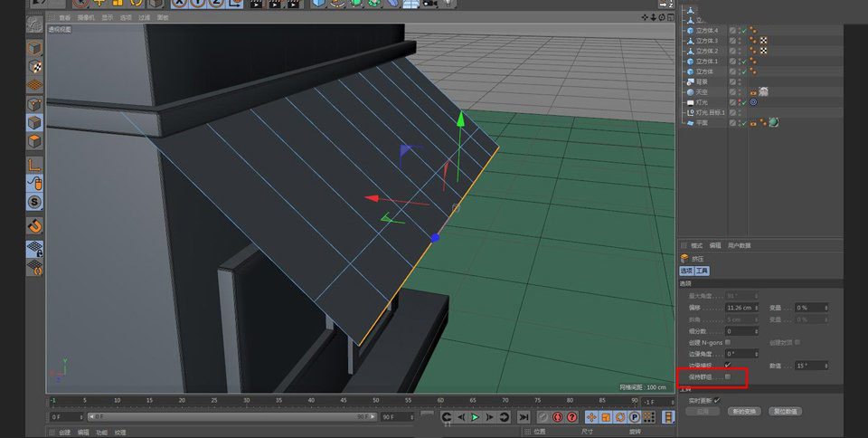Viewport: 868px width, 438px height.
Task: Click frame 50 on the timeline ruler
Action: [375, 400]
